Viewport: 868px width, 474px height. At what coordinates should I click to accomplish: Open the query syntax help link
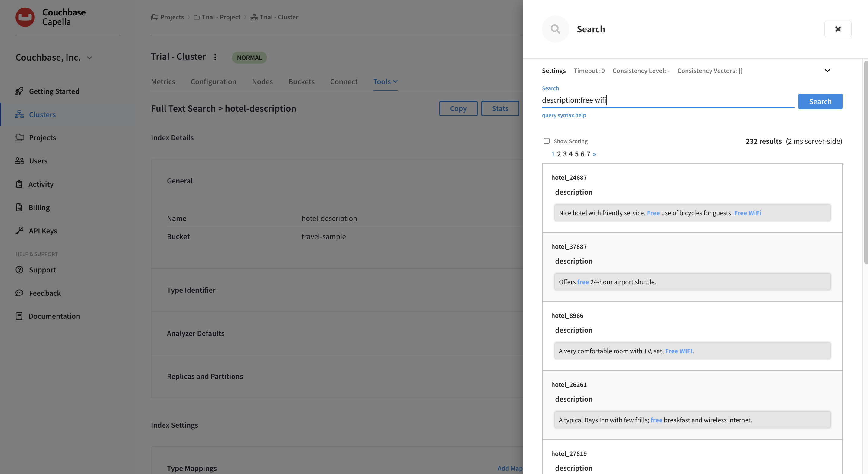coord(564,115)
